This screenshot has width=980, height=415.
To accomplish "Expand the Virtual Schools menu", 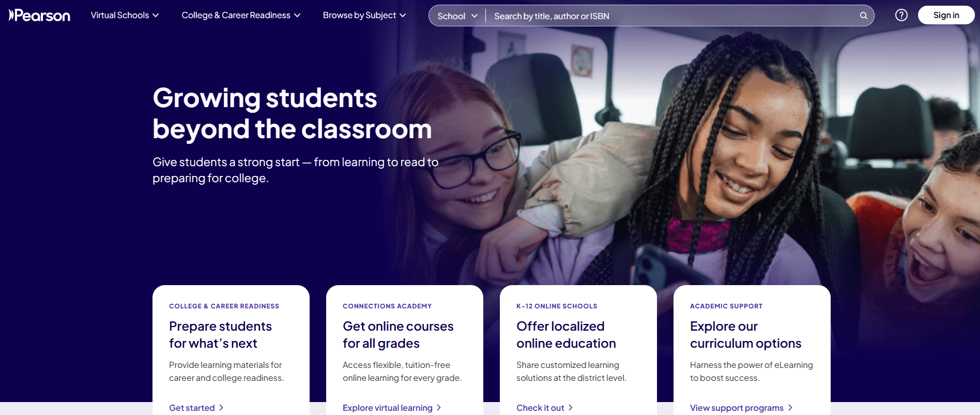I will click(x=125, y=15).
